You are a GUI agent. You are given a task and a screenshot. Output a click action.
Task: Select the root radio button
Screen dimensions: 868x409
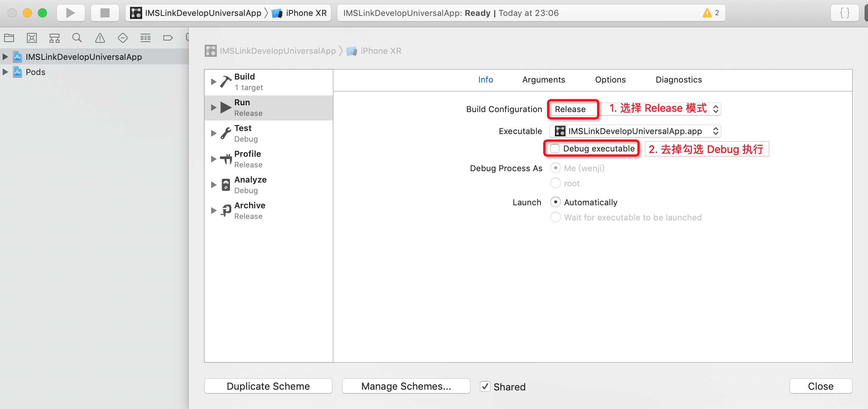coord(555,183)
